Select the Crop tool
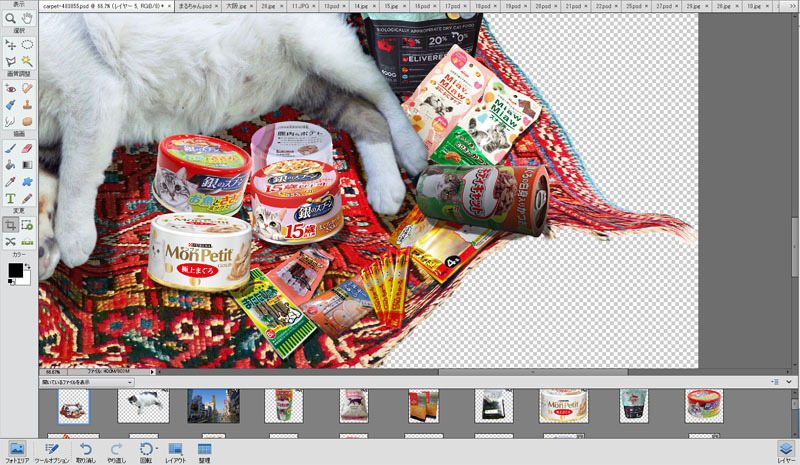 (10, 225)
